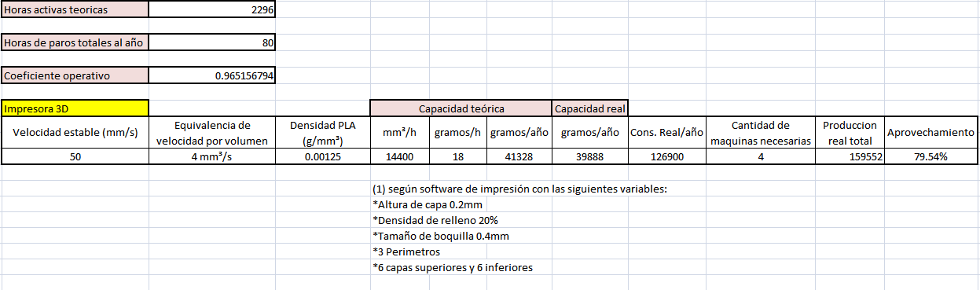The height and width of the screenshot is (290, 980).
Task: Select the Produccion real total value 159552
Action: coord(850,156)
